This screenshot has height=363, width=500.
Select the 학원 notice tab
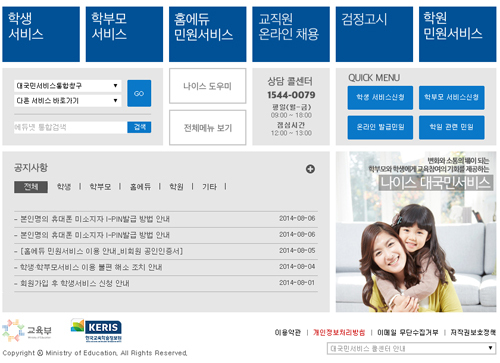(176, 187)
